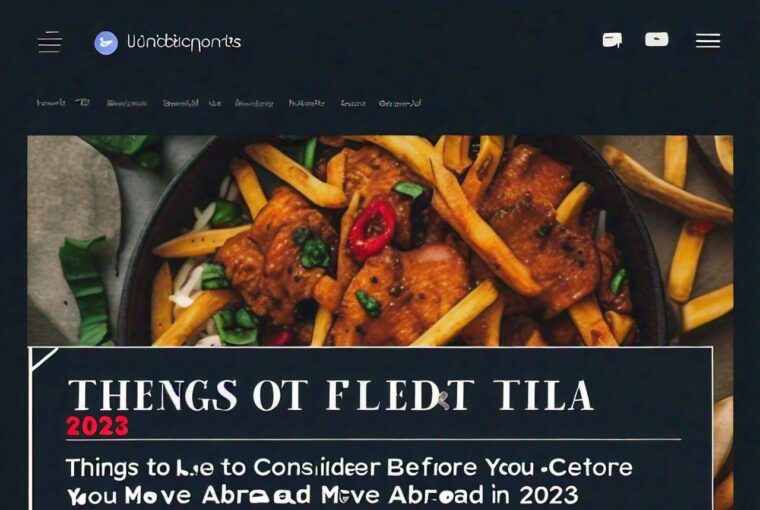This screenshot has height=510, width=760.
Task: Open the sixth navigation bar item
Action: click(x=254, y=103)
